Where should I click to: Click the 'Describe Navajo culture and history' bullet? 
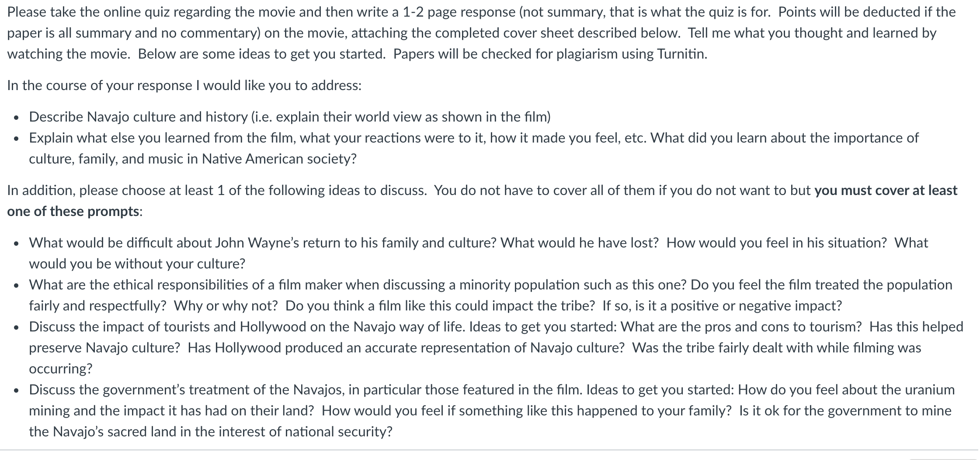pos(290,117)
